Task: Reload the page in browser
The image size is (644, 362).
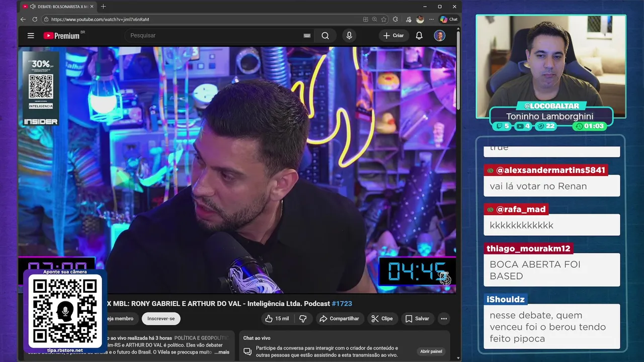Action: pos(35,19)
